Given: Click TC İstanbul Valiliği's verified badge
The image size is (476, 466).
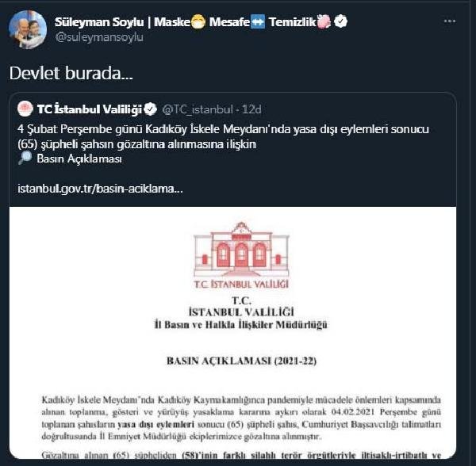Looking at the screenshot, I should tap(149, 108).
